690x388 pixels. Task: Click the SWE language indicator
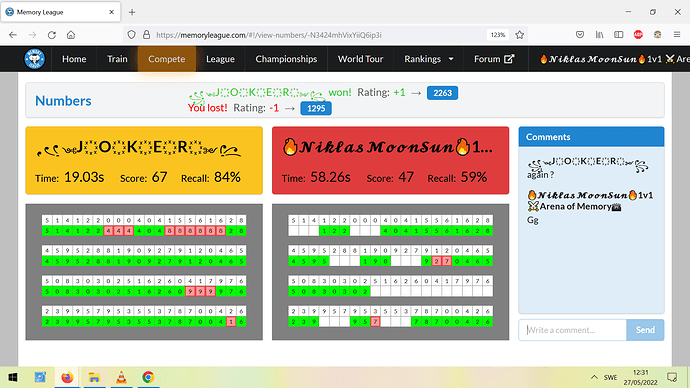click(x=610, y=377)
